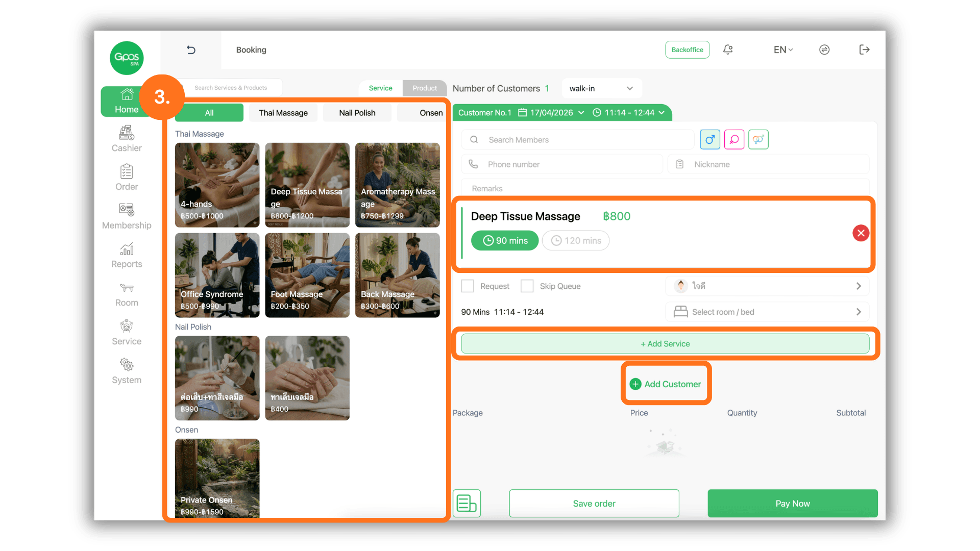Choose the Office Syndrome card
The image size is (980, 551).
217,275
